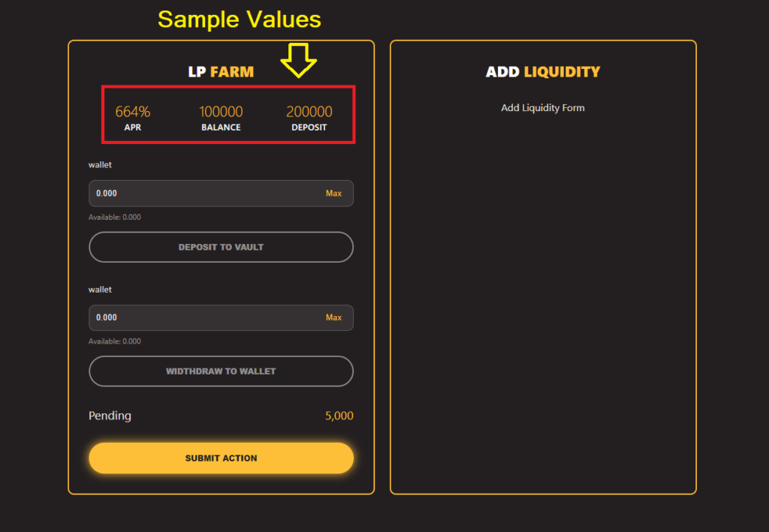The width and height of the screenshot is (769, 532).
Task: Click the pending amount 5,000
Action: (339, 416)
